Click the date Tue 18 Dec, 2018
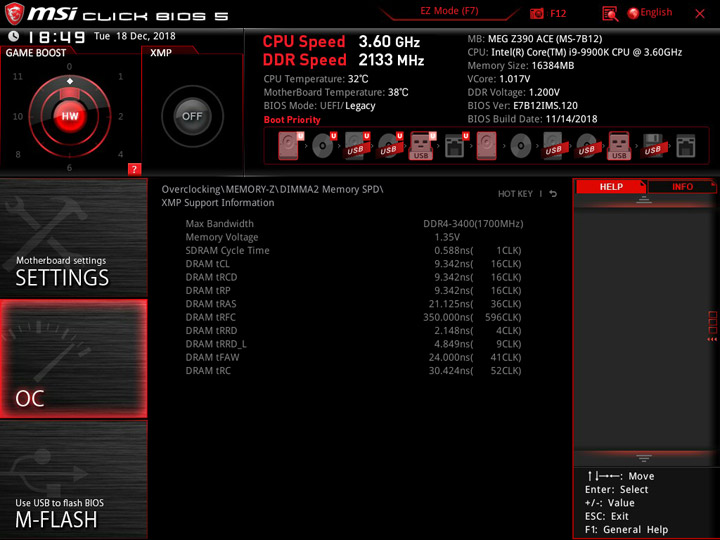Screen dimensions: 720x540 click(x=135, y=36)
